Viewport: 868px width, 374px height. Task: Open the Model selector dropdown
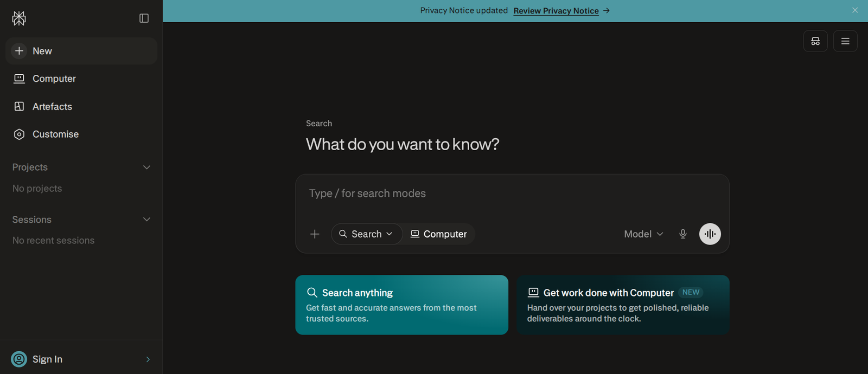click(x=643, y=234)
